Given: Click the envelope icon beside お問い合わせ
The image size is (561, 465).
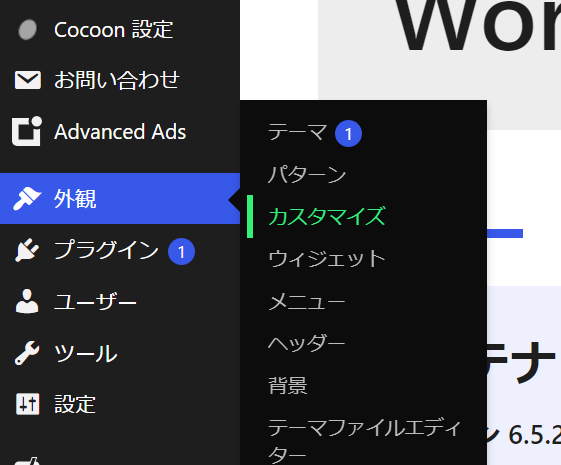Looking at the screenshot, I should (x=28, y=80).
